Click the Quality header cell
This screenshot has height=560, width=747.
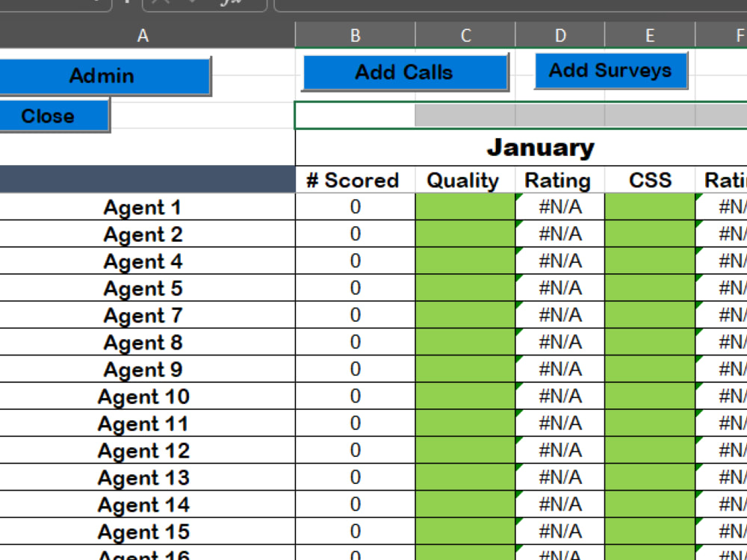click(x=465, y=180)
